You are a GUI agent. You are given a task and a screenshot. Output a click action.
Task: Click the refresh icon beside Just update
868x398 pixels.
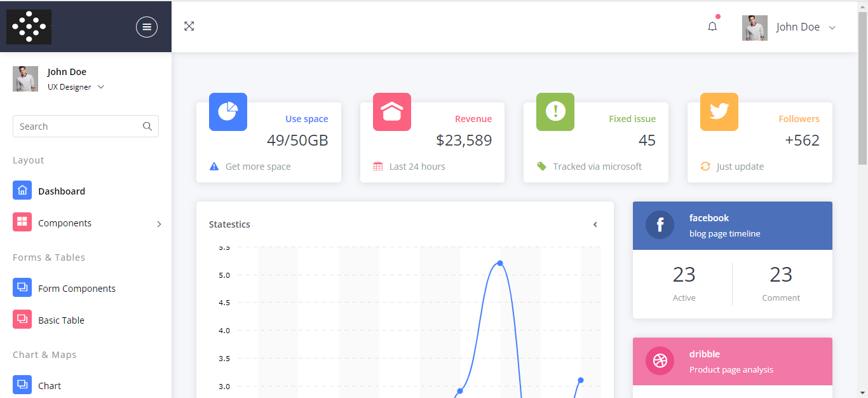pyautogui.click(x=705, y=167)
